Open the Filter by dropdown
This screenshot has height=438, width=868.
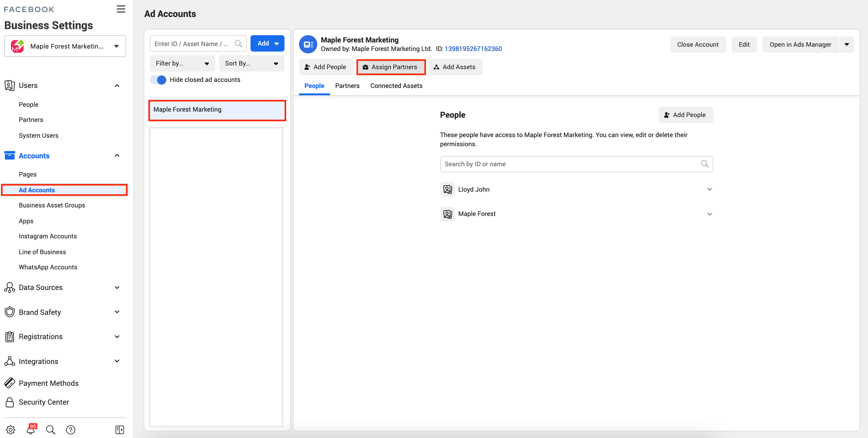pyautogui.click(x=182, y=63)
